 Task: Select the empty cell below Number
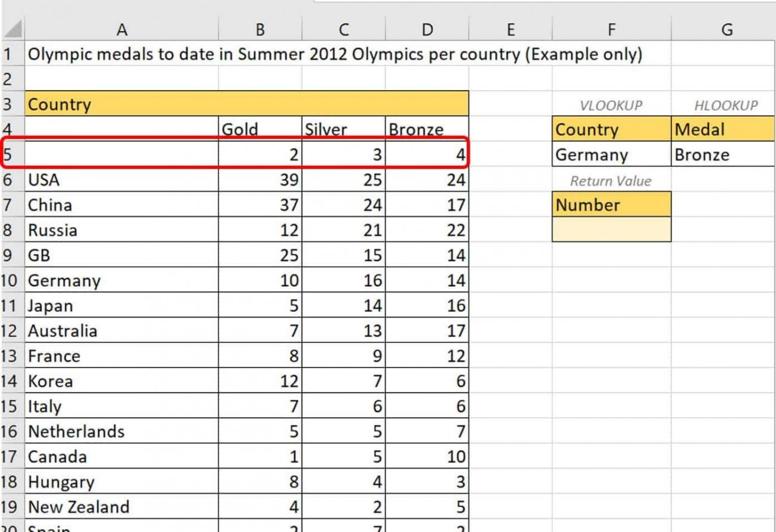[611, 230]
